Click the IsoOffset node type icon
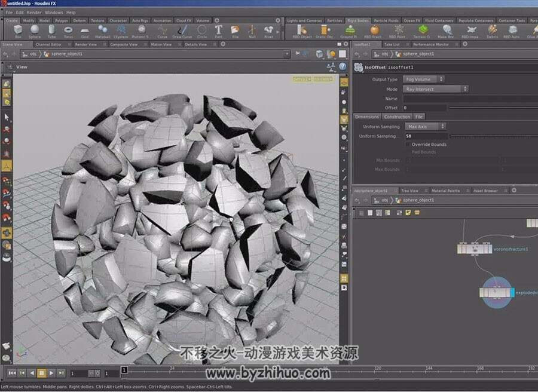Image resolution: width=538 pixels, height=392 pixels. (358, 67)
